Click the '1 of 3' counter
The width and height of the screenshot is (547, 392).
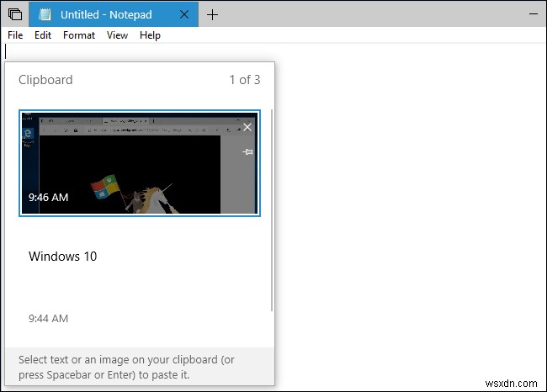click(245, 80)
